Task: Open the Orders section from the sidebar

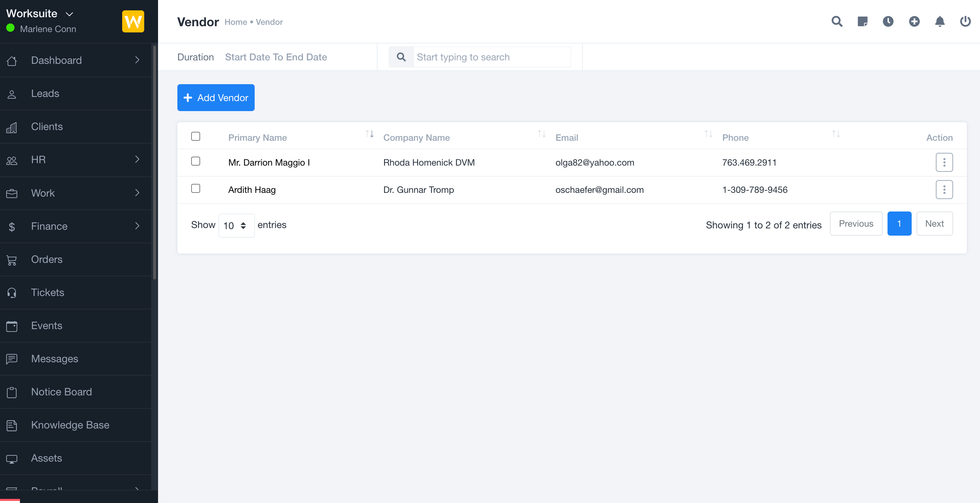Action: coord(47,259)
